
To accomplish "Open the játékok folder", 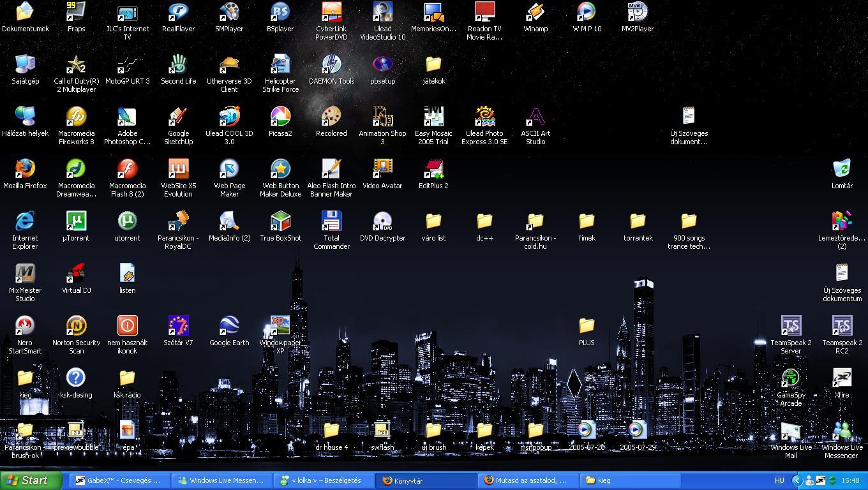I will [x=433, y=70].
